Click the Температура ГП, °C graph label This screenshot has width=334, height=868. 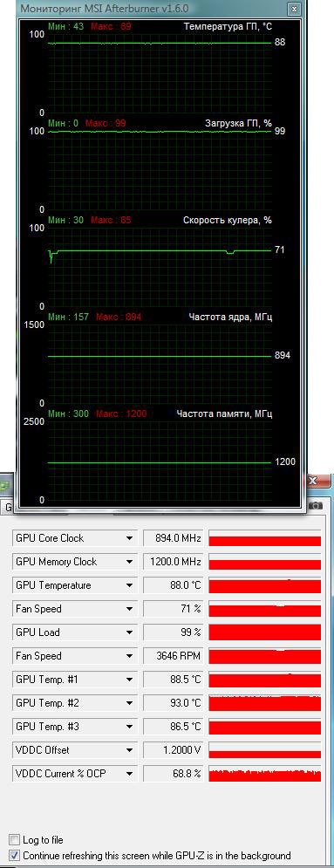(x=228, y=26)
